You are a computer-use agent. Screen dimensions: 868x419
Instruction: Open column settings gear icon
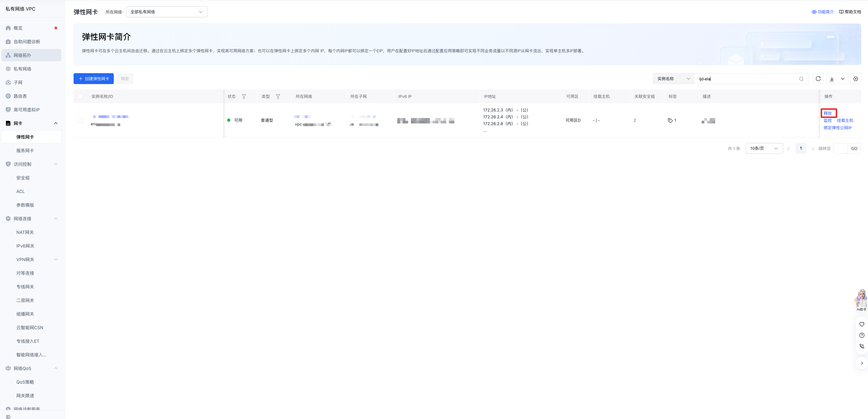[856, 79]
